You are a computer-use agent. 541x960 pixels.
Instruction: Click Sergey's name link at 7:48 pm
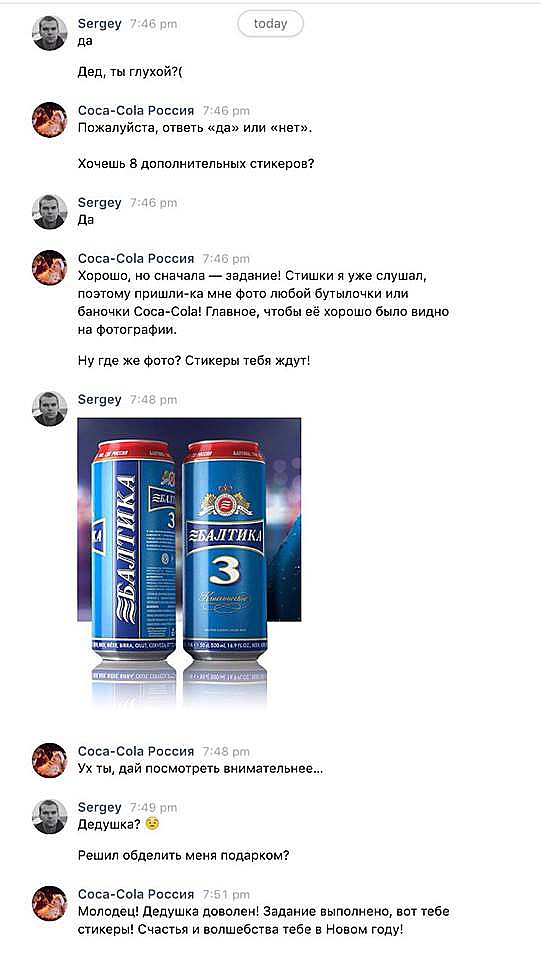coord(100,399)
